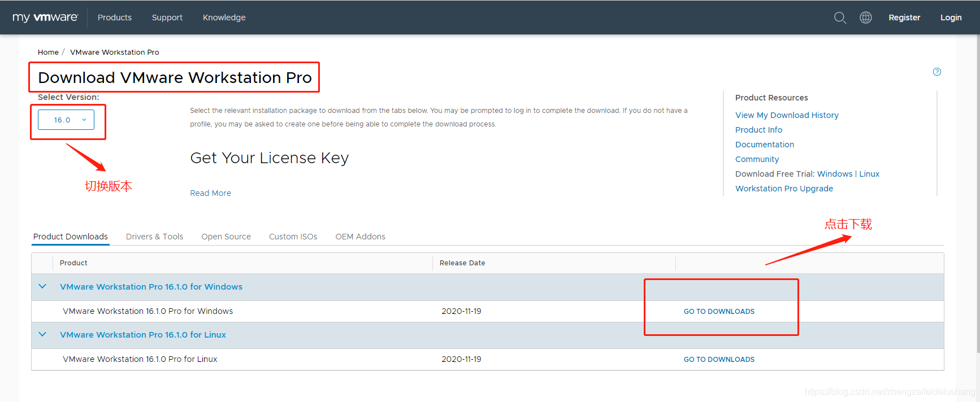Open the search magnifier icon
This screenshot has height=402, width=980.
click(x=840, y=18)
